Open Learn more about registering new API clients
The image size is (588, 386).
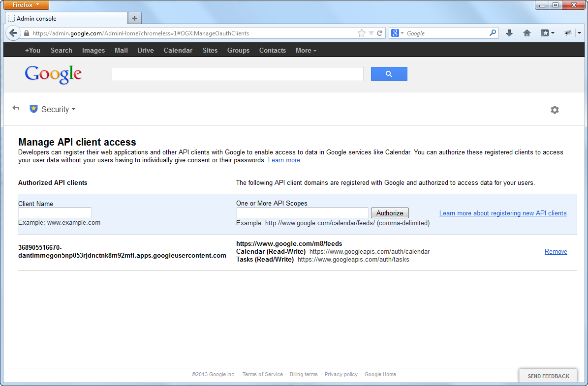[x=503, y=213]
